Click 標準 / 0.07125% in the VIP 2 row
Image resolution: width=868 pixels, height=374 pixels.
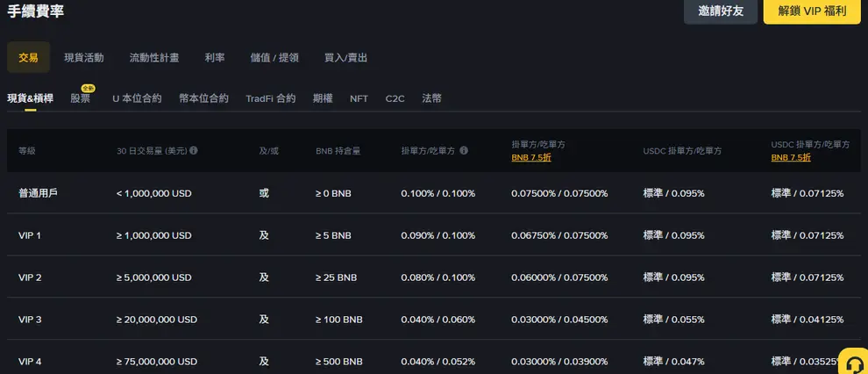[x=808, y=277]
